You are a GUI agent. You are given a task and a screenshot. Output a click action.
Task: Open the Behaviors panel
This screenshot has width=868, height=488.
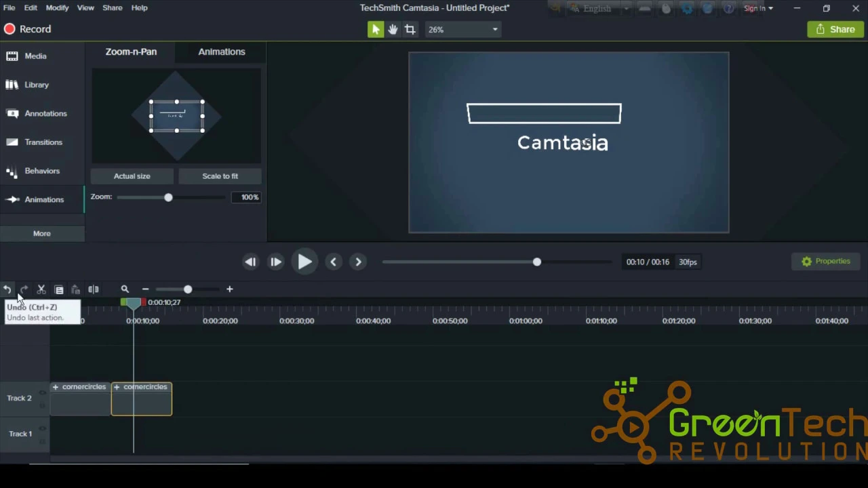pos(42,171)
